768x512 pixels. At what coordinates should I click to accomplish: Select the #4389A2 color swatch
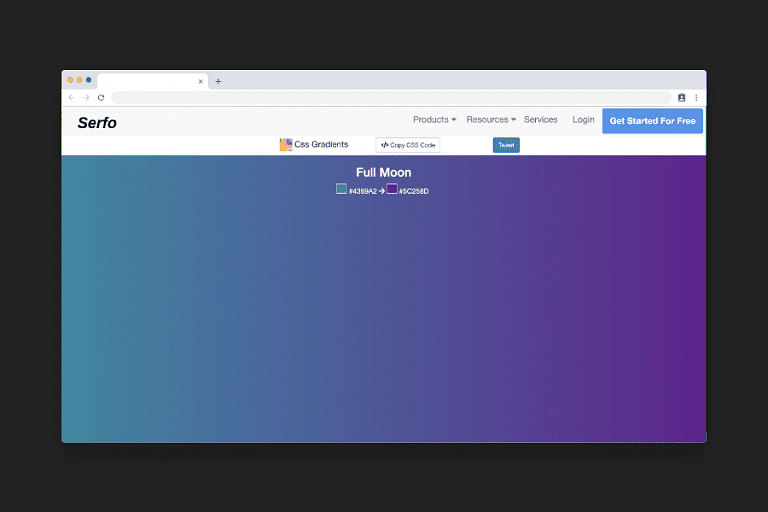coord(342,189)
